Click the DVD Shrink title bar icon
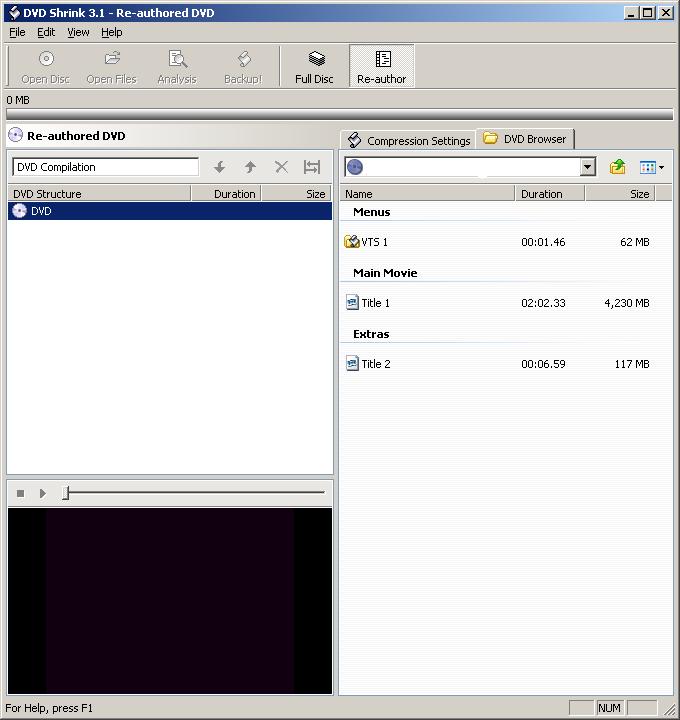The height and width of the screenshot is (720, 680). coord(14,13)
